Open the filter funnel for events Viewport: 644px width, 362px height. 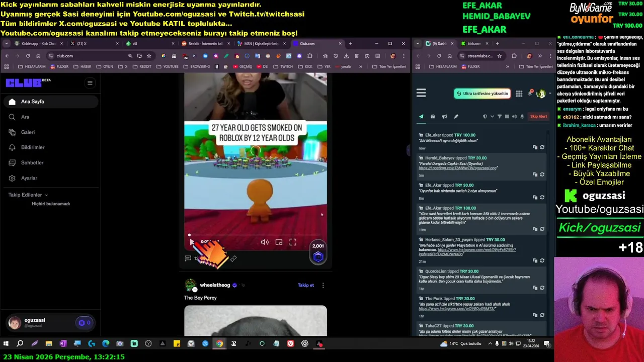[x=500, y=117]
